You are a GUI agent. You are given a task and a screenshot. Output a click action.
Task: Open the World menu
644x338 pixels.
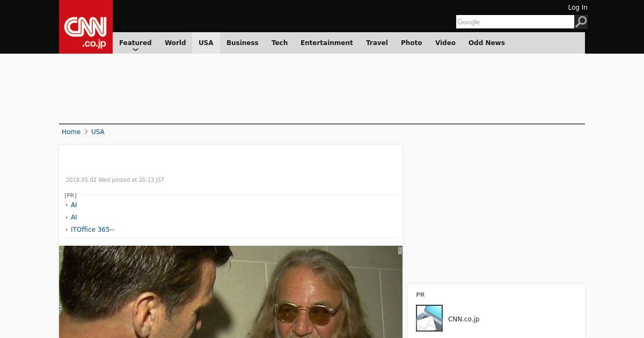coord(175,43)
